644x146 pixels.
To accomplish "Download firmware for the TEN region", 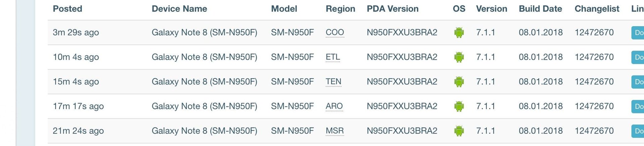I will click(x=638, y=82).
